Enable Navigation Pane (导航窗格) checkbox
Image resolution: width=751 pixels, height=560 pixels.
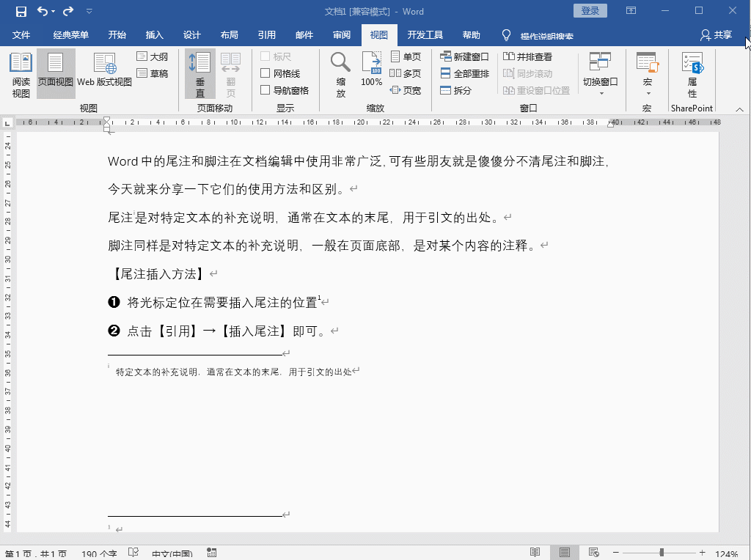pos(265,90)
